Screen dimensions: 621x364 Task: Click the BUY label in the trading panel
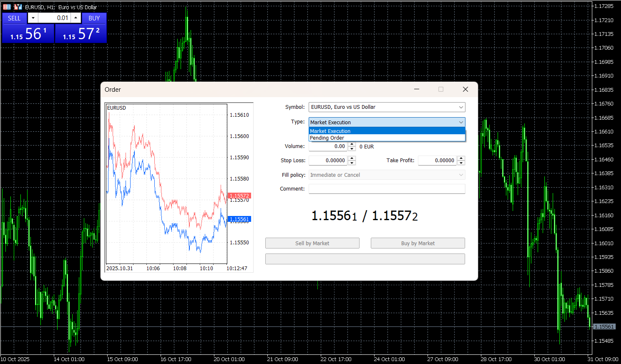94,18
